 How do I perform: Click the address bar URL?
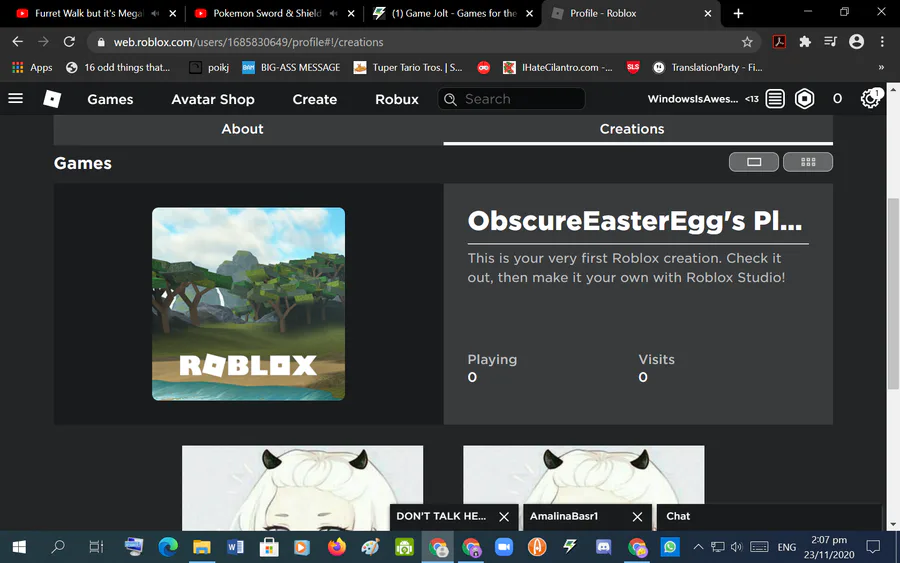pos(248,42)
